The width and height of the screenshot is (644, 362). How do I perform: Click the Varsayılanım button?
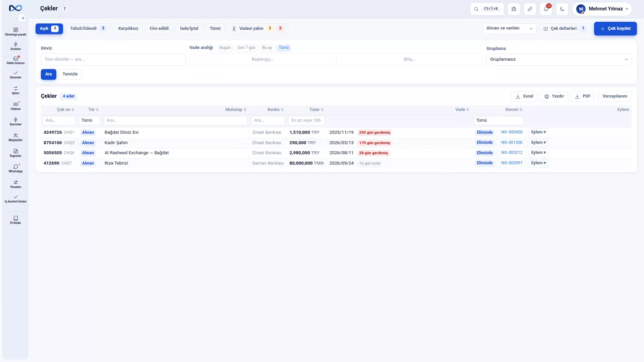point(615,96)
